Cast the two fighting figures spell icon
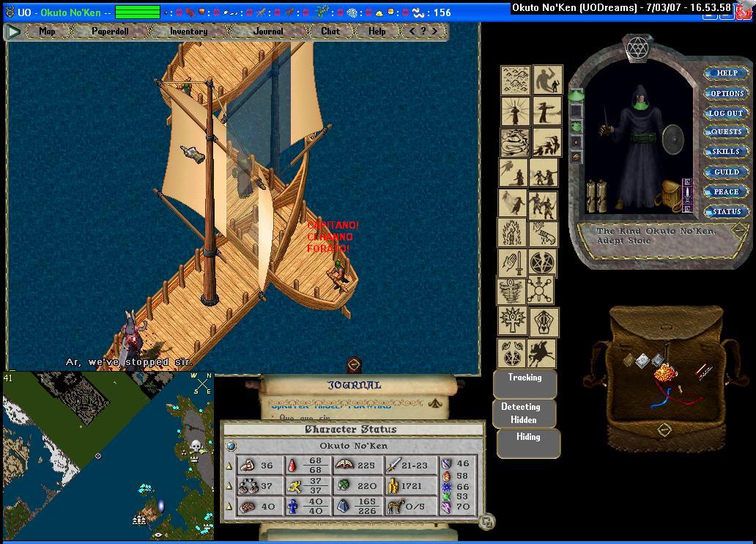 click(544, 173)
